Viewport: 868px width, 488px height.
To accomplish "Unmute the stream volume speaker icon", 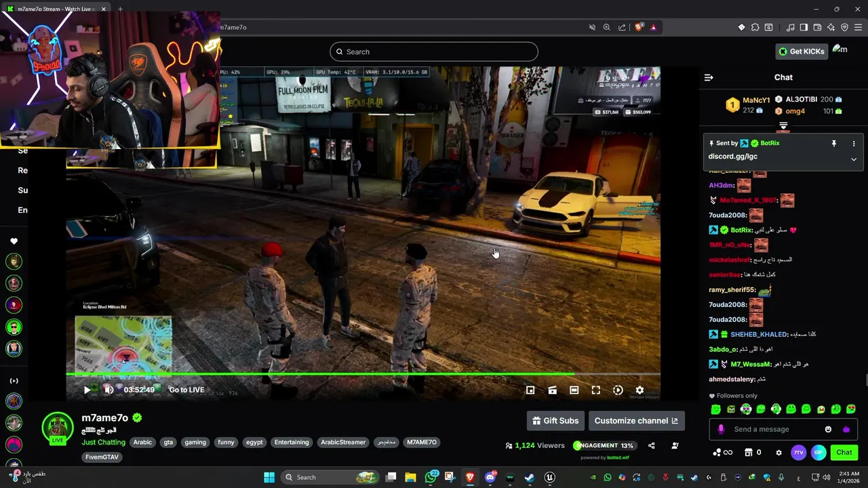I will tap(108, 390).
